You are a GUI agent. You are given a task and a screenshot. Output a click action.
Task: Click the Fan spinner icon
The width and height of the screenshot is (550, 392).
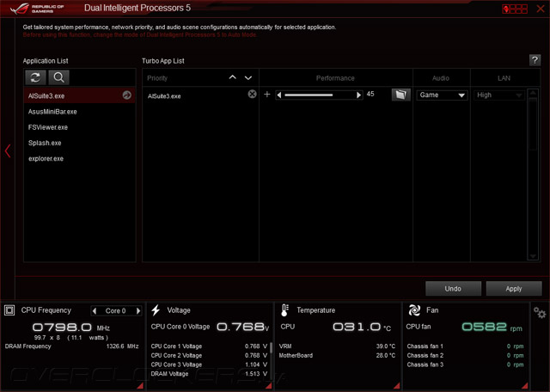(414, 310)
